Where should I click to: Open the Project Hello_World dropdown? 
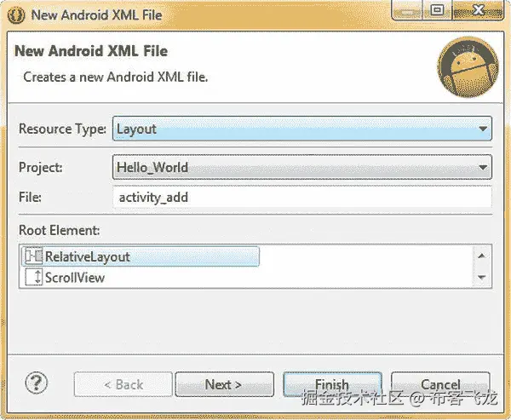tap(301, 167)
